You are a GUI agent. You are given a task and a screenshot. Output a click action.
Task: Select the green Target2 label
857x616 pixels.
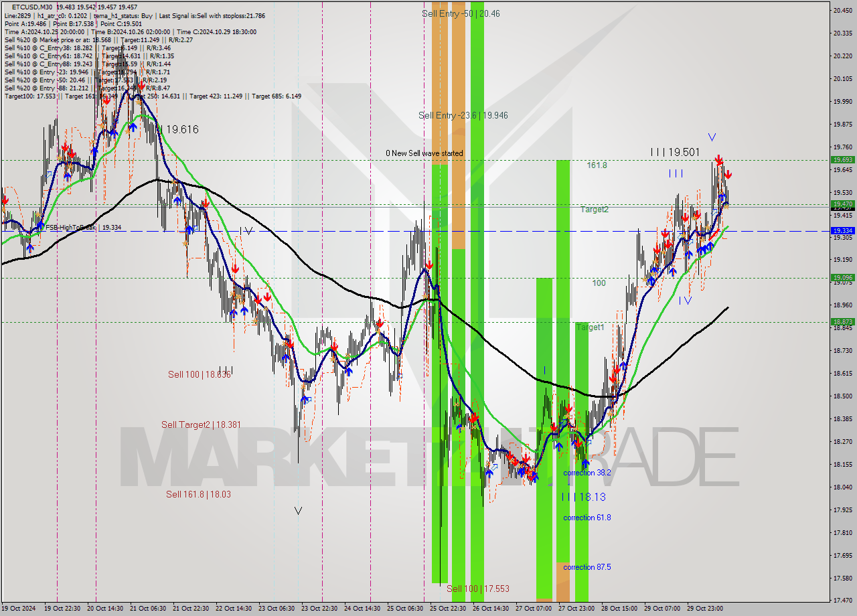(x=595, y=210)
